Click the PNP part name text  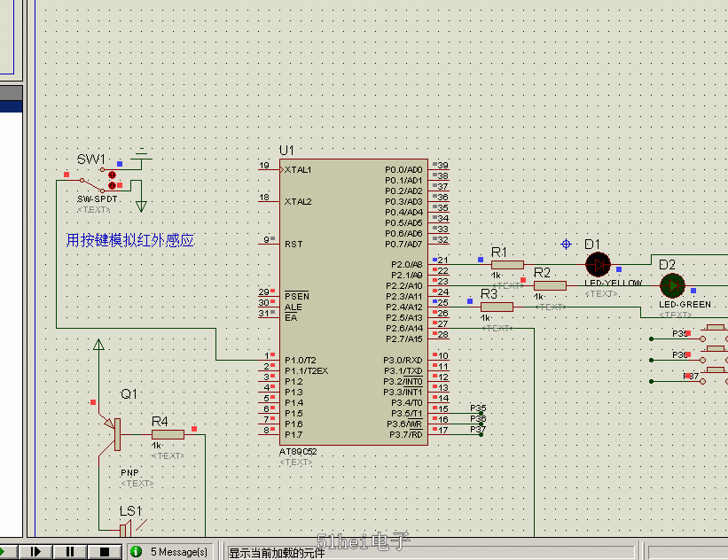(129, 473)
